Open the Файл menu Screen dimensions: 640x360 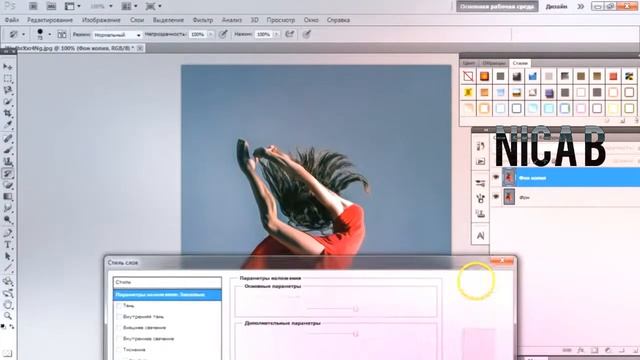pos(12,20)
